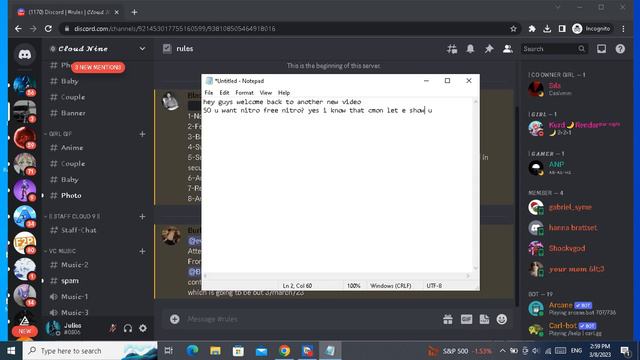Select member Shockvgod in member list

567,248
